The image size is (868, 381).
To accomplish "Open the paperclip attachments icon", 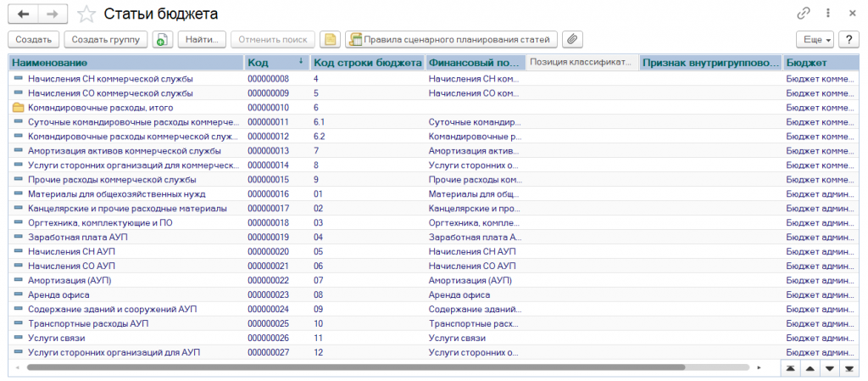I will tap(574, 40).
